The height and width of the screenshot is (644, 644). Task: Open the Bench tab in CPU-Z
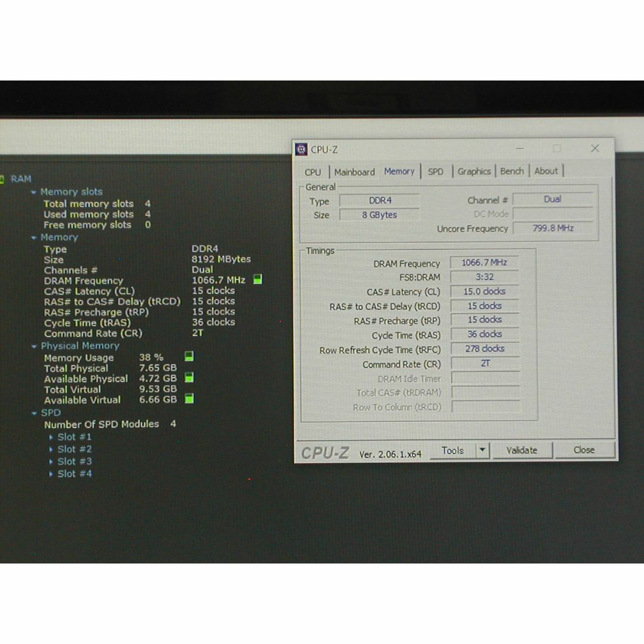[x=512, y=171]
